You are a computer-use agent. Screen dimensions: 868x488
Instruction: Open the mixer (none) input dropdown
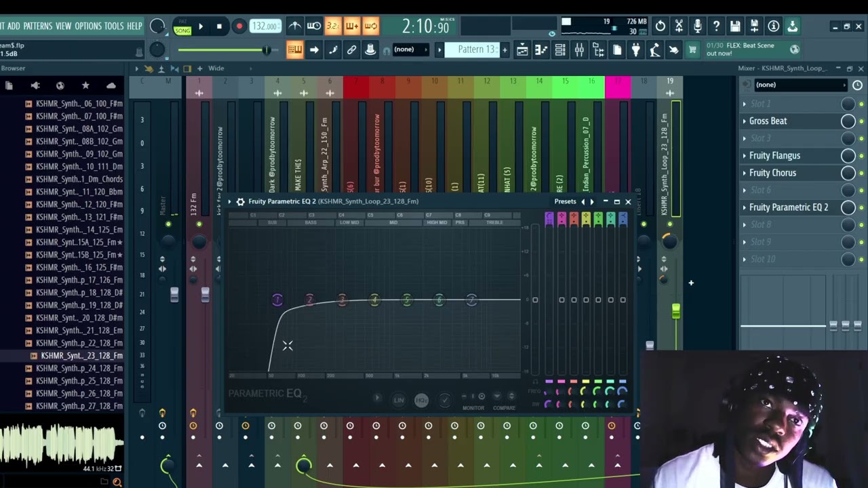coord(800,85)
